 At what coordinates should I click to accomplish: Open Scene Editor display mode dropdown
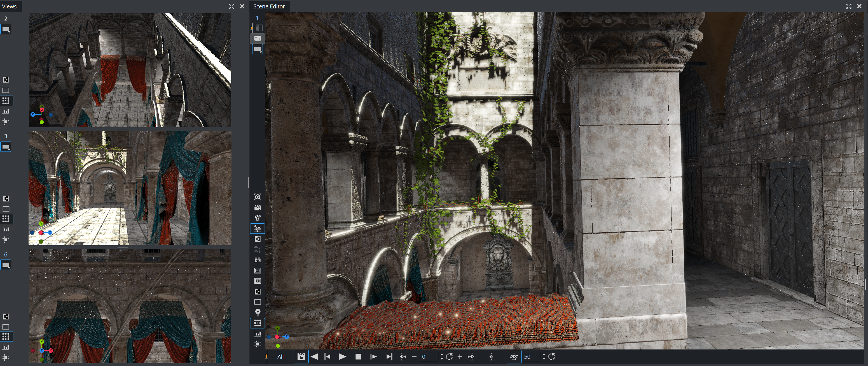pos(258,50)
